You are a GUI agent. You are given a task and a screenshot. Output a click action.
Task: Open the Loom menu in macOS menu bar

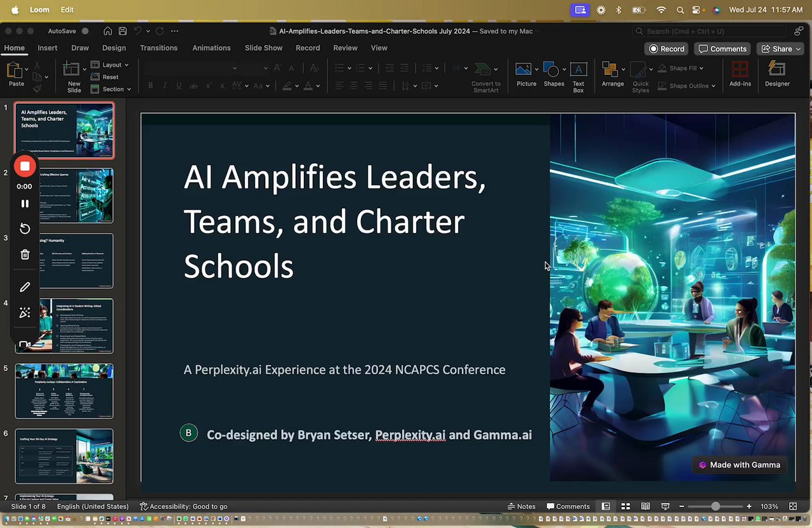[x=39, y=10]
